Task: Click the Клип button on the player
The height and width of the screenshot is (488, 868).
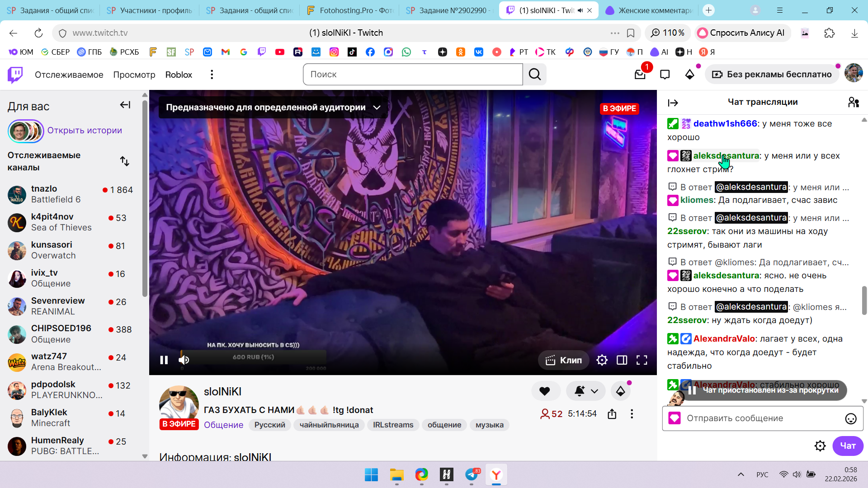Action: [564, 360]
